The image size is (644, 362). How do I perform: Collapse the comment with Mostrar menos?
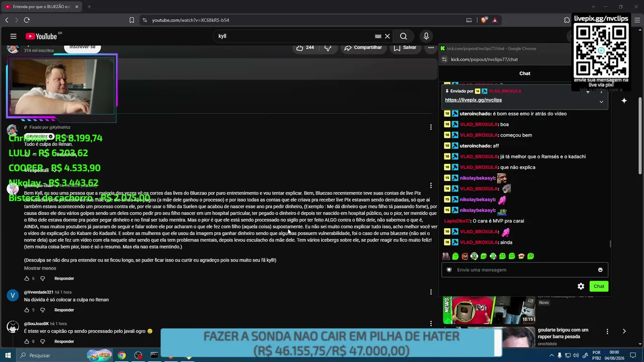point(40,268)
